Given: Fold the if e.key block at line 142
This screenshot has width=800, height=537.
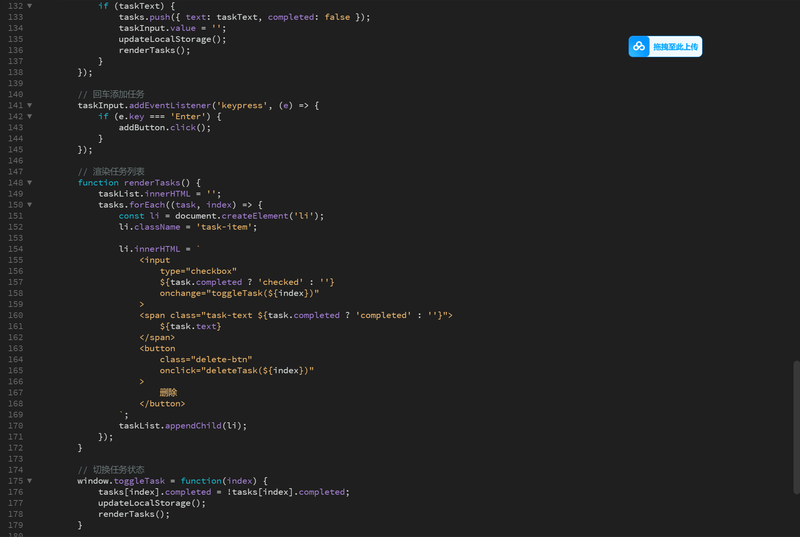Looking at the screenshot, I should [30, 117].
